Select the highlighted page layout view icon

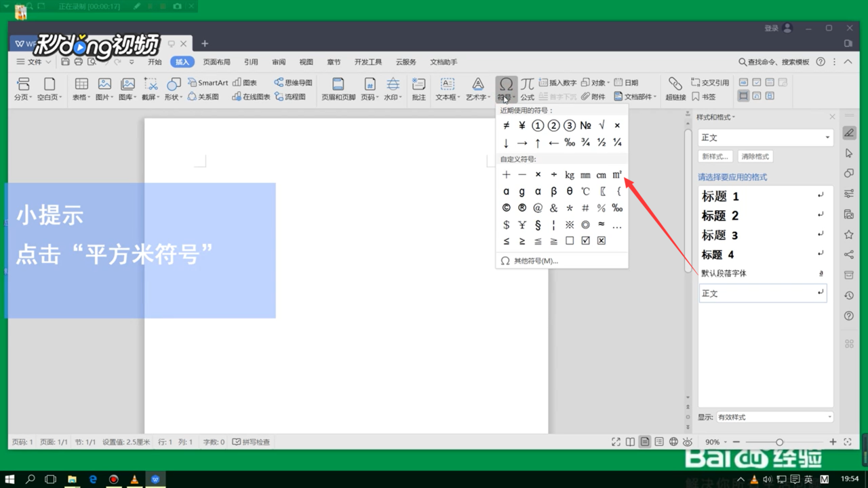644,442
